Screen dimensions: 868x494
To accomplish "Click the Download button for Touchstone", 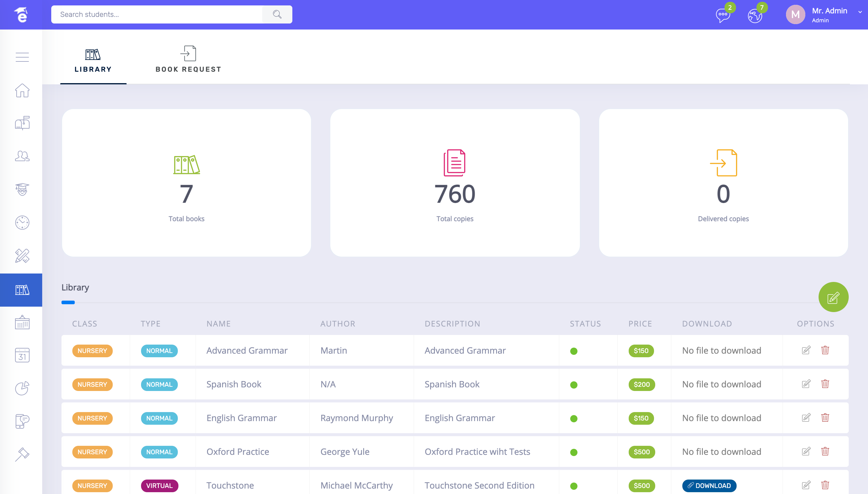I will pyautogui.click(x=709, y=486).
